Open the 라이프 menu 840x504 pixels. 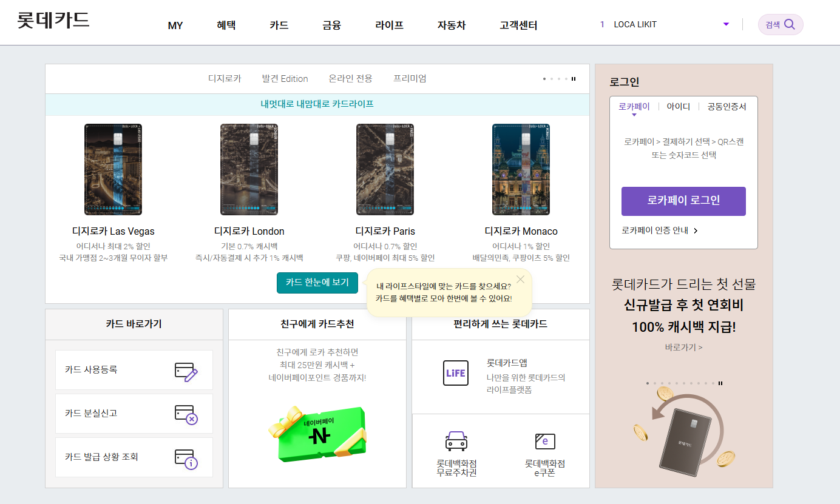pyautogui.click(x=390, y=25)
